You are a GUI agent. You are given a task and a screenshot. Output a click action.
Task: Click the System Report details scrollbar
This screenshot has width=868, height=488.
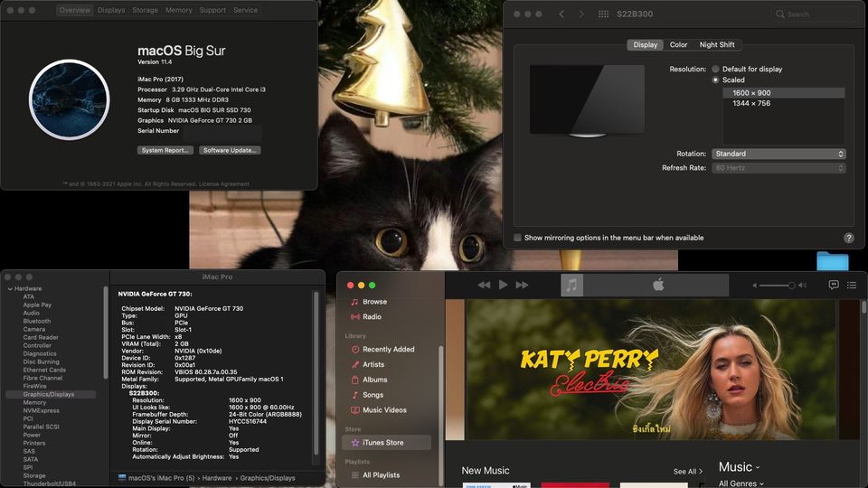[316, 373]
